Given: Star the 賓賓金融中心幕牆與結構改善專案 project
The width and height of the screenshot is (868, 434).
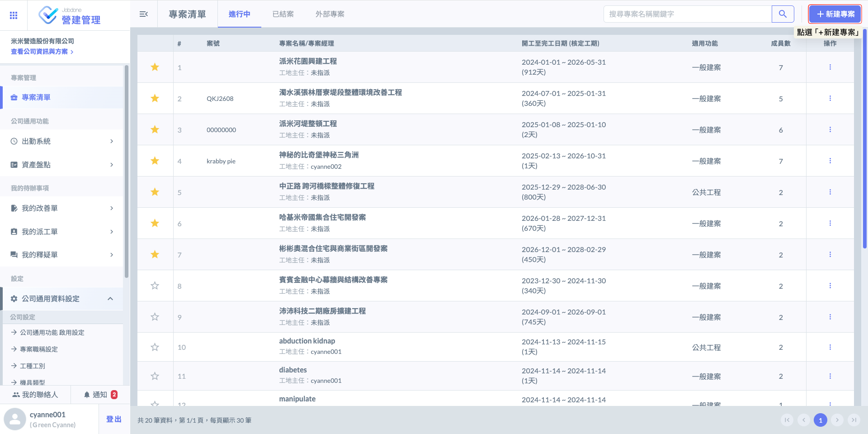Looking at the screenshot, I should click(x=155, y=286).
